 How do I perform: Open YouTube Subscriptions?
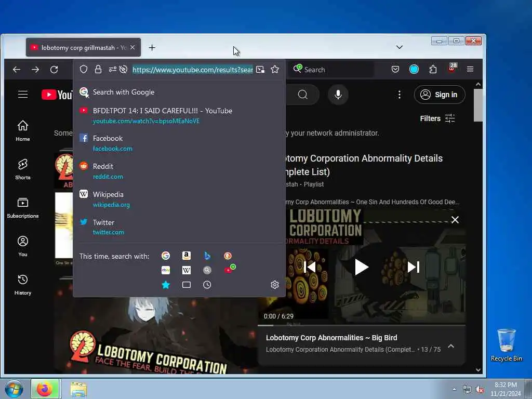tap(23, 208)
